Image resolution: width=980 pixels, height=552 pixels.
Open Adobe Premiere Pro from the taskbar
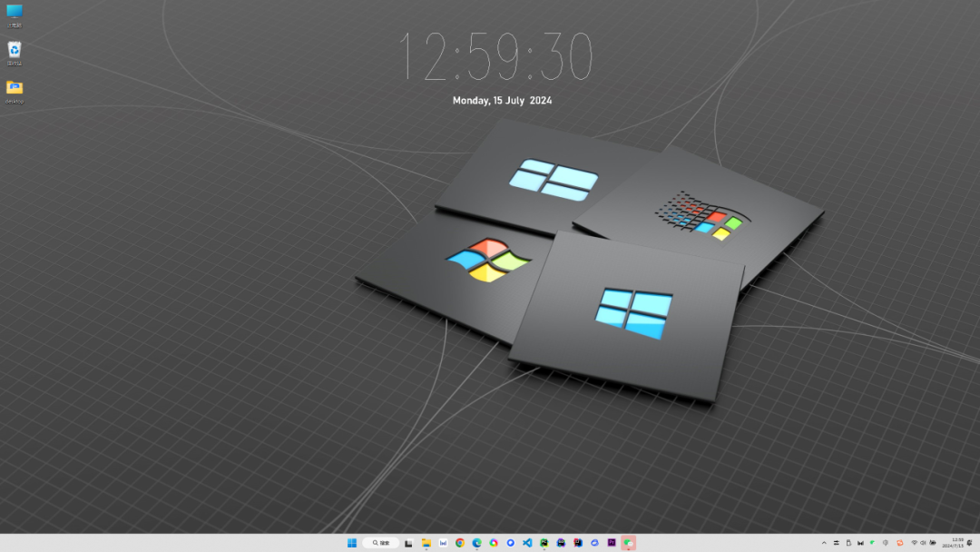pyautogui.click(x=612, y=543)
